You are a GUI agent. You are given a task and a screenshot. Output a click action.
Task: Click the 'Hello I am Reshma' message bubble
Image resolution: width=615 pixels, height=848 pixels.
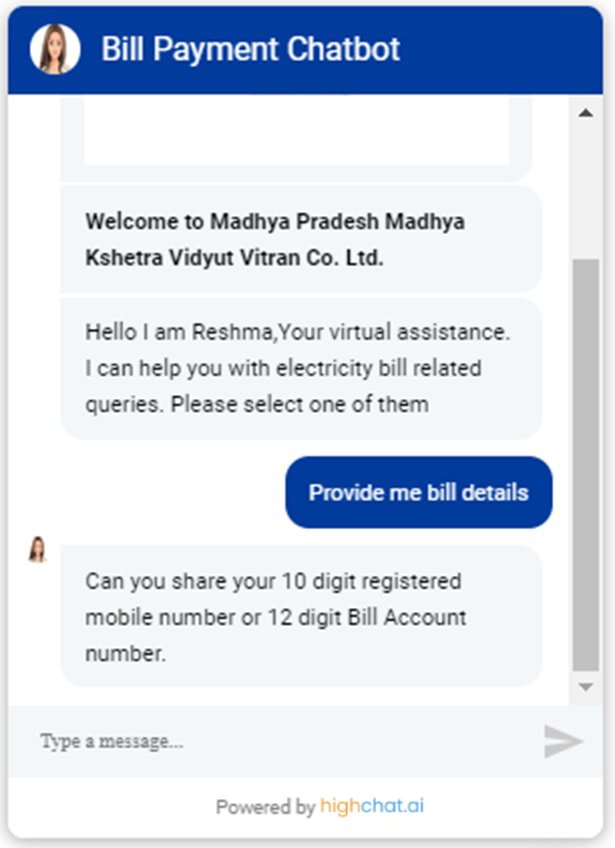click(x=301, y=368)
